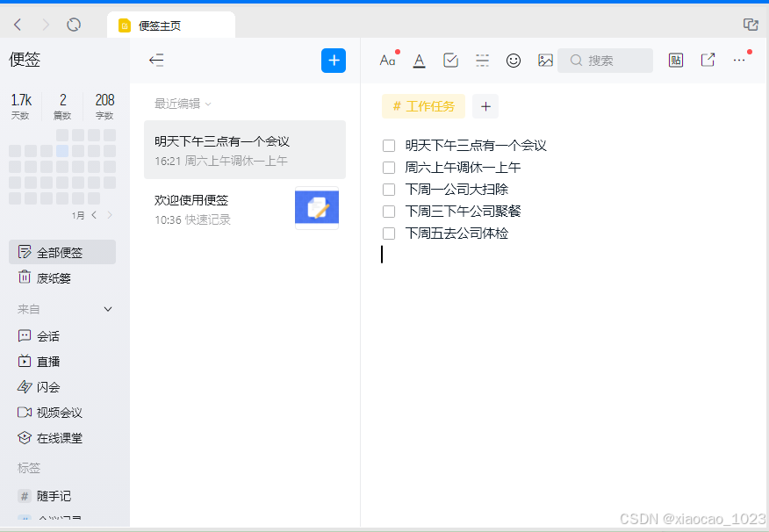Screen dimensions: 769x532
Task: Click the 2 篇数 statistic
Action: (62, 106)
